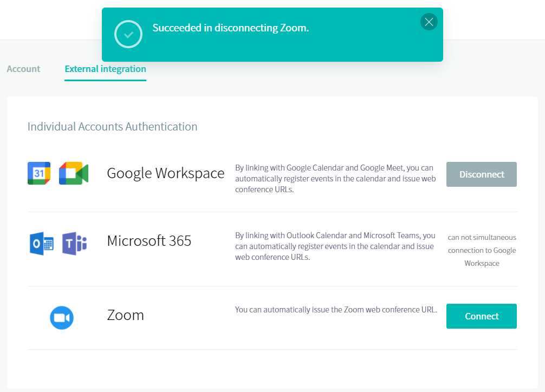Click the Google Meet camera icon
545x392 pixels.
click(74, 173)
